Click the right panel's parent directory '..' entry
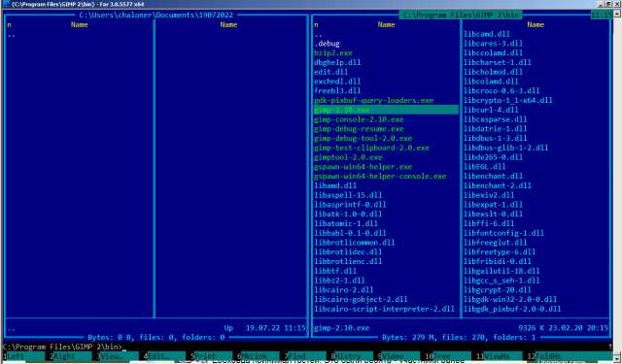 coord(318,35)
